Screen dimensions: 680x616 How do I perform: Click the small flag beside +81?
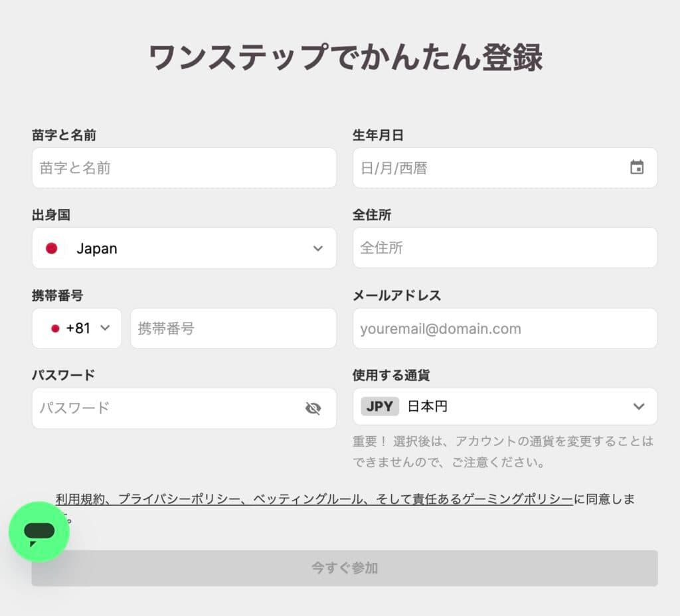pos(56,329)
